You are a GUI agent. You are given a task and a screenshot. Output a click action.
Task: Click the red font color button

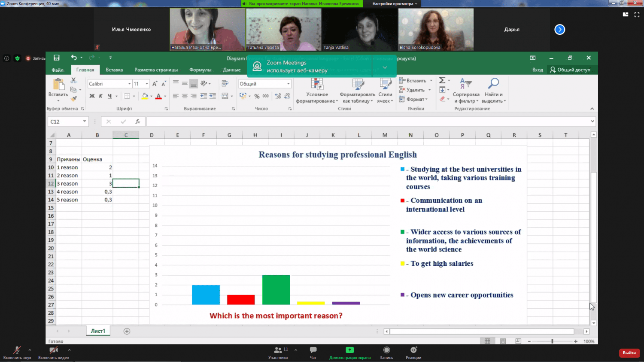click(158, 96)
